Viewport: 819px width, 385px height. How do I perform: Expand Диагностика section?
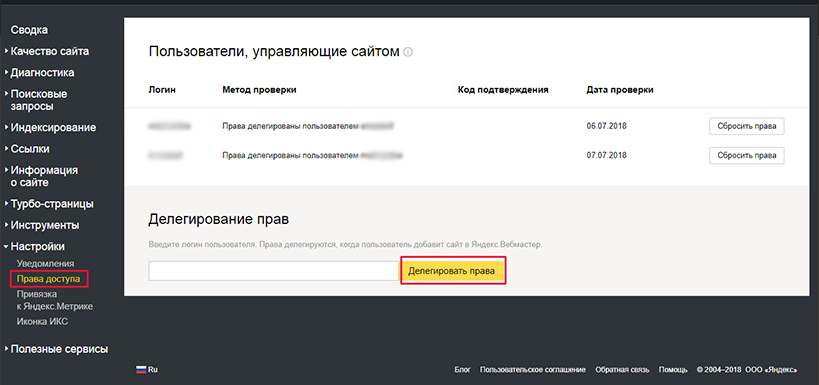tap(42, 73)
